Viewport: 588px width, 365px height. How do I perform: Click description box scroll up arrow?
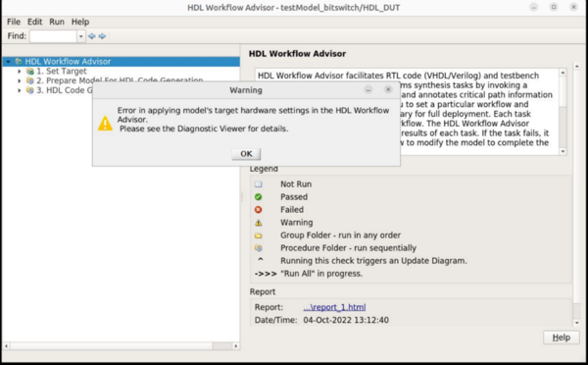563,73
